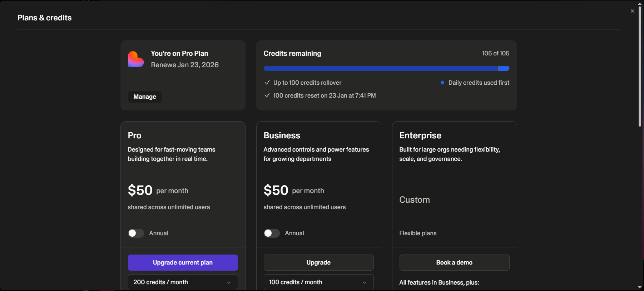Click the Plans & credits heading
The width and height of the screenshot is (644, 291).
(45, 18)
